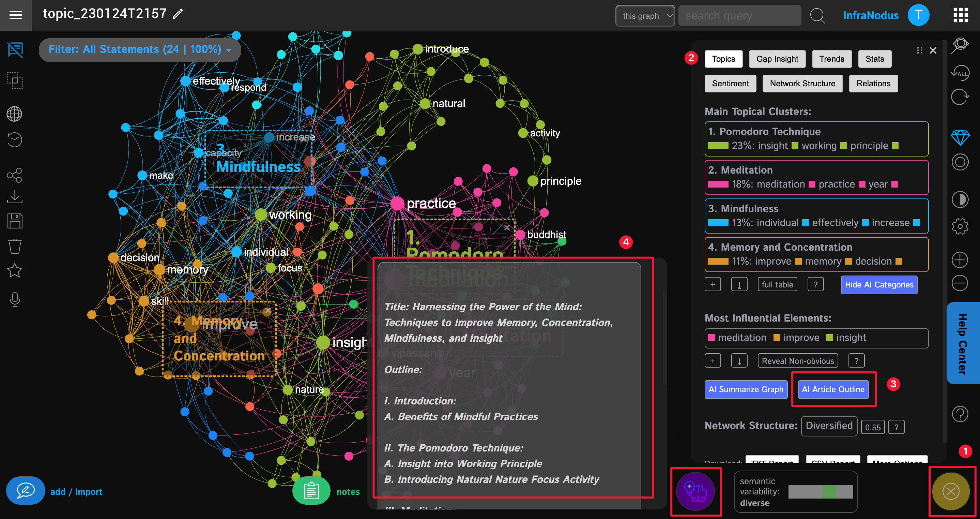Toggle the contrast half-circle icon

(x=960, y=199)
